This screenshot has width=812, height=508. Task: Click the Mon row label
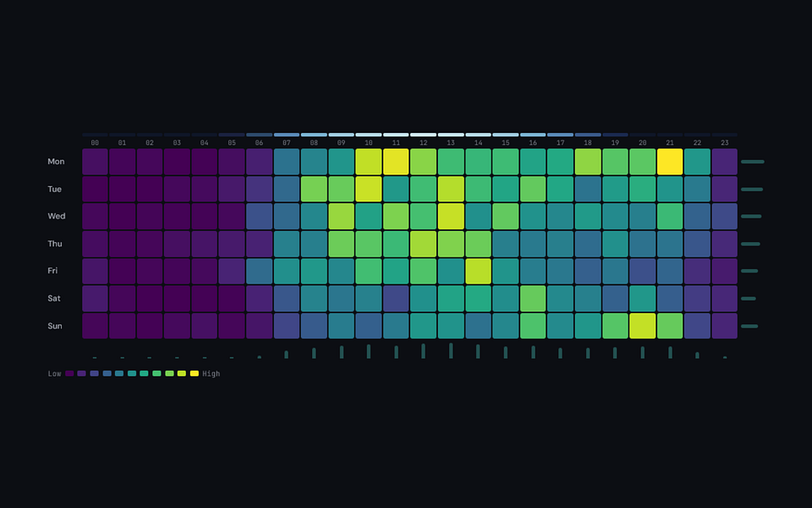coord(56,162)
